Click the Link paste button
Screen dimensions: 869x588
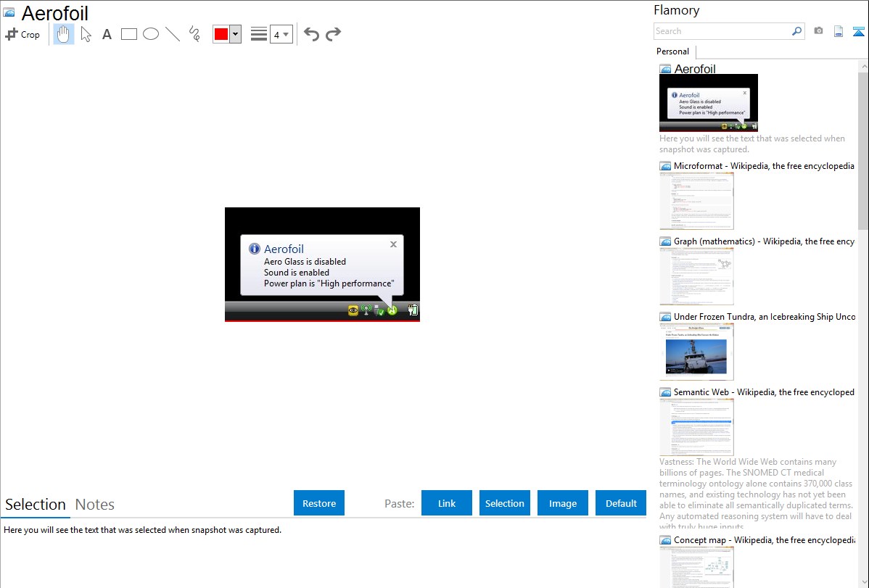tap(447, 503)
